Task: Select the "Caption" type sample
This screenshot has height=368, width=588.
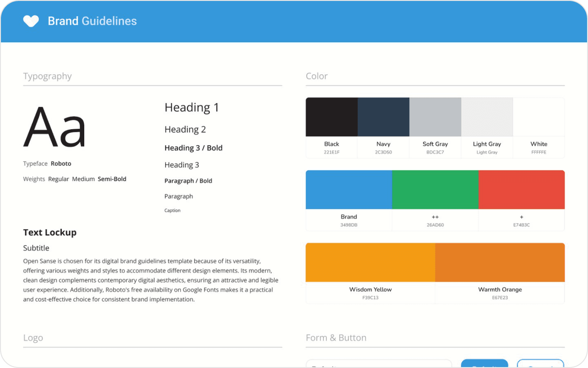Action: (172, 211)
